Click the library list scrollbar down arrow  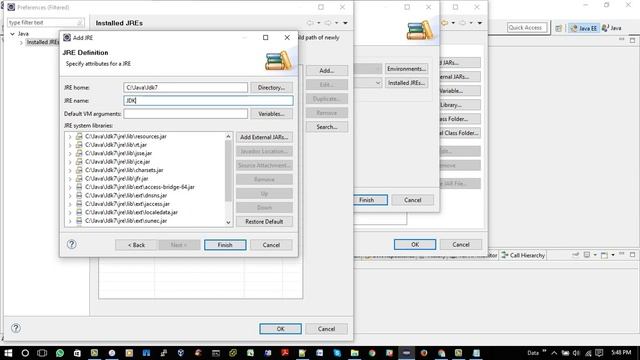coord(229,222)
